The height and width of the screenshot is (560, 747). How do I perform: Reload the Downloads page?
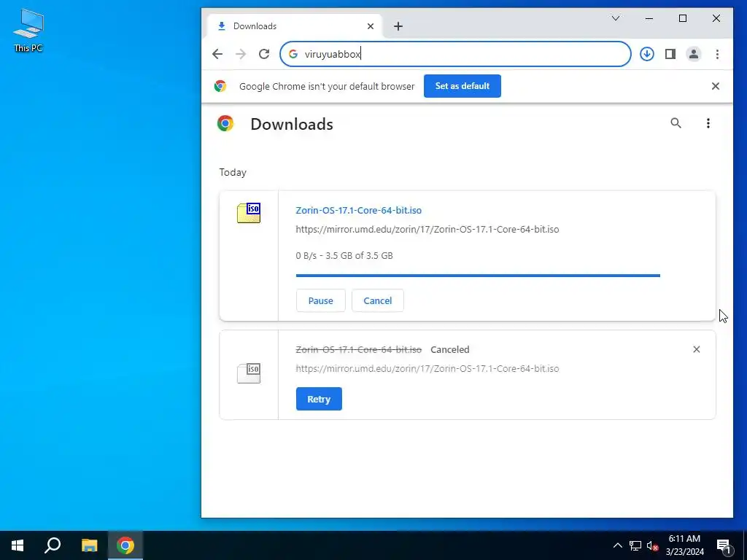pyautogui.click(x=264, y=54)
